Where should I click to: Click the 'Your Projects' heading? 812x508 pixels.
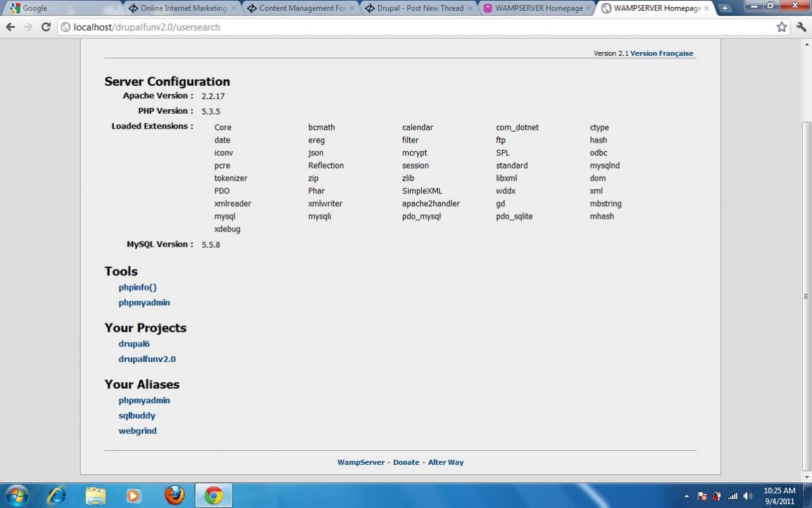tap(145, 328)
